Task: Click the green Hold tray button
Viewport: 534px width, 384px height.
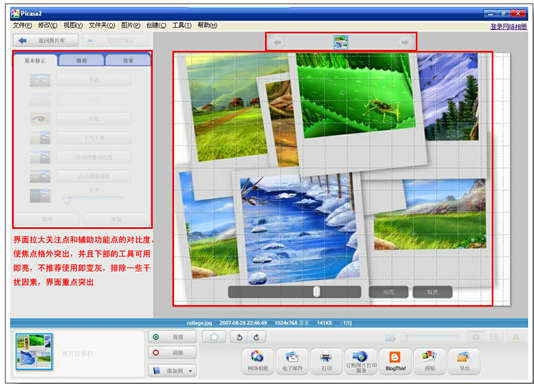Action: tap(172, 337)
